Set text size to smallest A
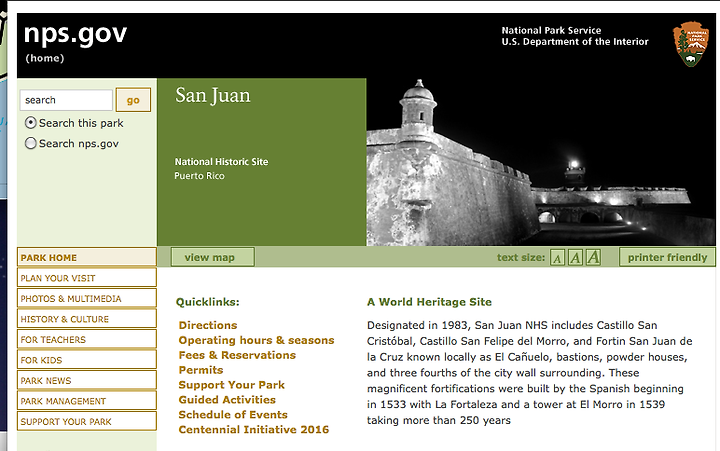 point(557,258)
